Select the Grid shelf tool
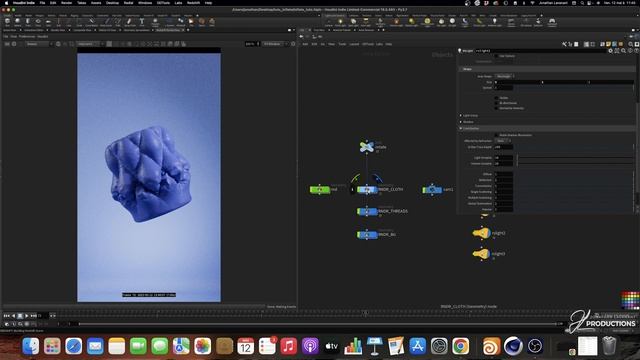 tap(48, 22)
